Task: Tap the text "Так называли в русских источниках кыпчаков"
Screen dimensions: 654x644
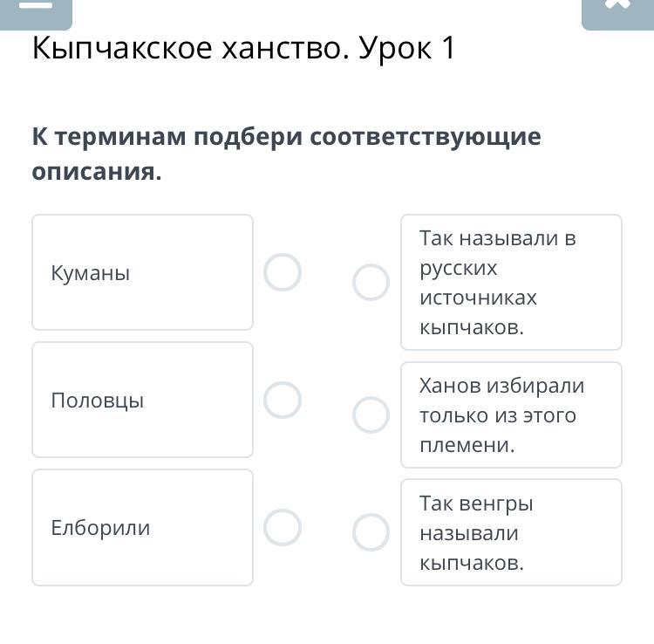Action: pyautogui.click(x=497, y=283)
